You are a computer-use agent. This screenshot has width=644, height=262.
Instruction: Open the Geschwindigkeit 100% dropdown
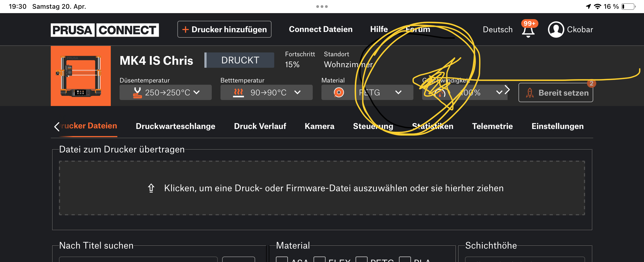pos(465,92)
